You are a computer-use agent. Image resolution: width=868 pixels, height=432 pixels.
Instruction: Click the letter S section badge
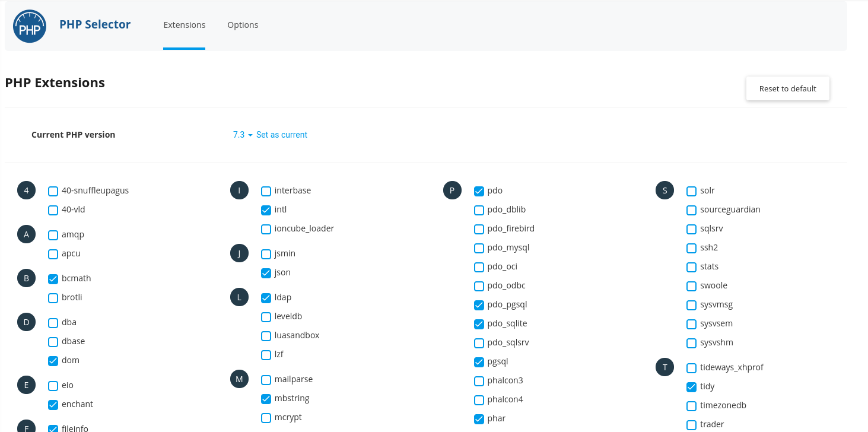(664, 191)
